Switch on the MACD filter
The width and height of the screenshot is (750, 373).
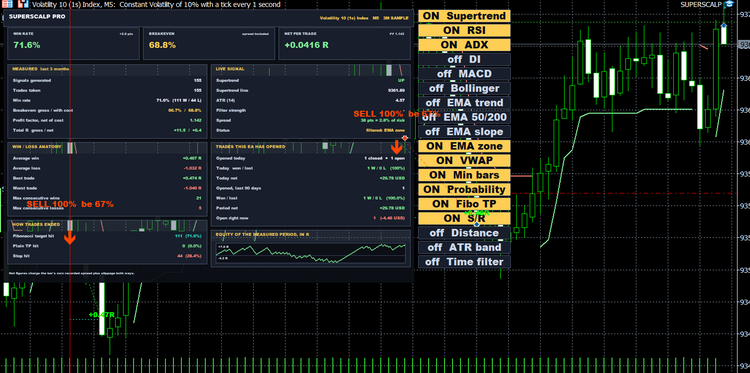(x=464, y=74)
